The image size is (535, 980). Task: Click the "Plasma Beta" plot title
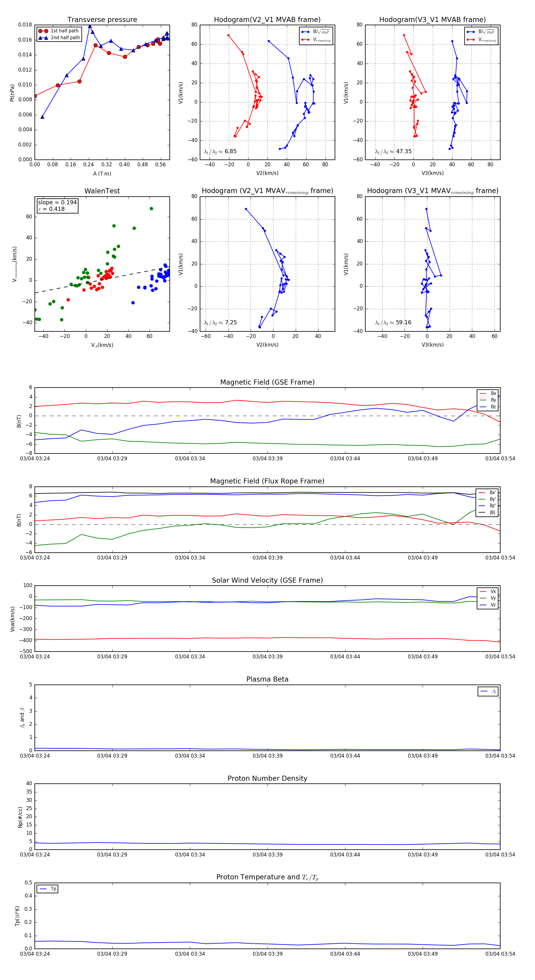pyautogui.click(x=267, y=679)
